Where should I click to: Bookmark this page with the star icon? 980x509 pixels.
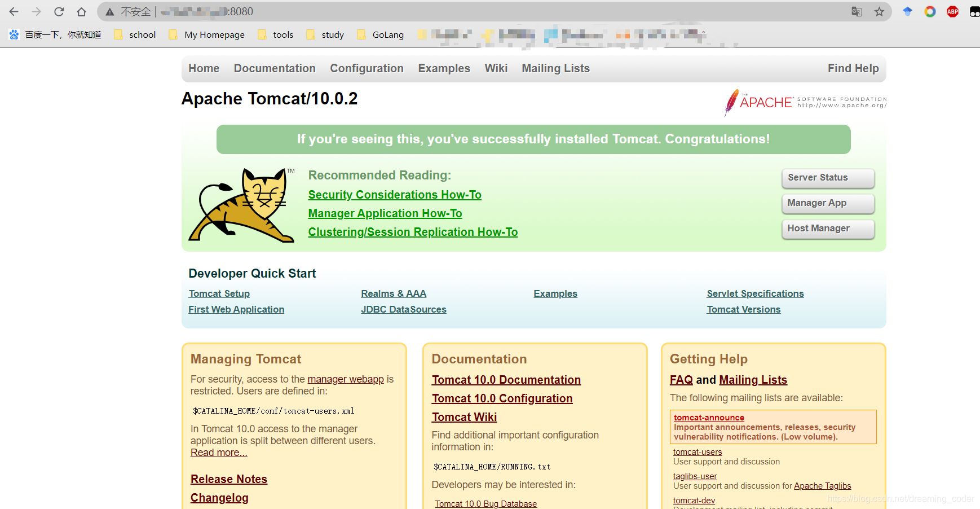pos(879,11)
